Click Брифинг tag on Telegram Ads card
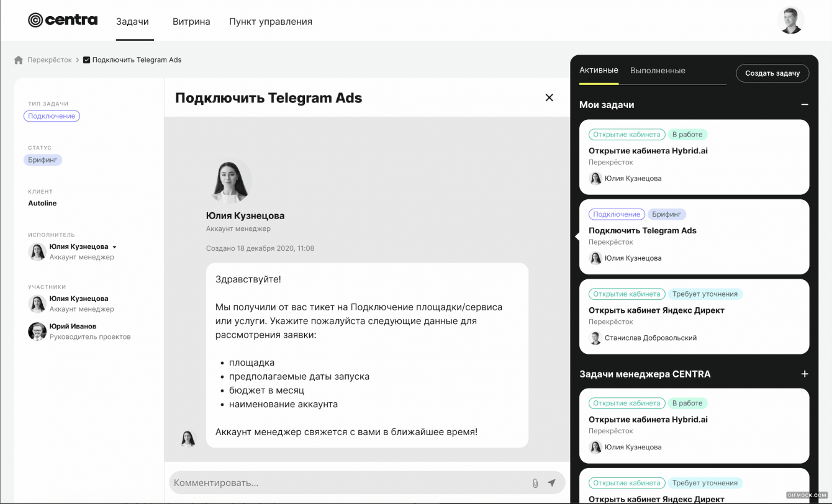 (666, 214)
